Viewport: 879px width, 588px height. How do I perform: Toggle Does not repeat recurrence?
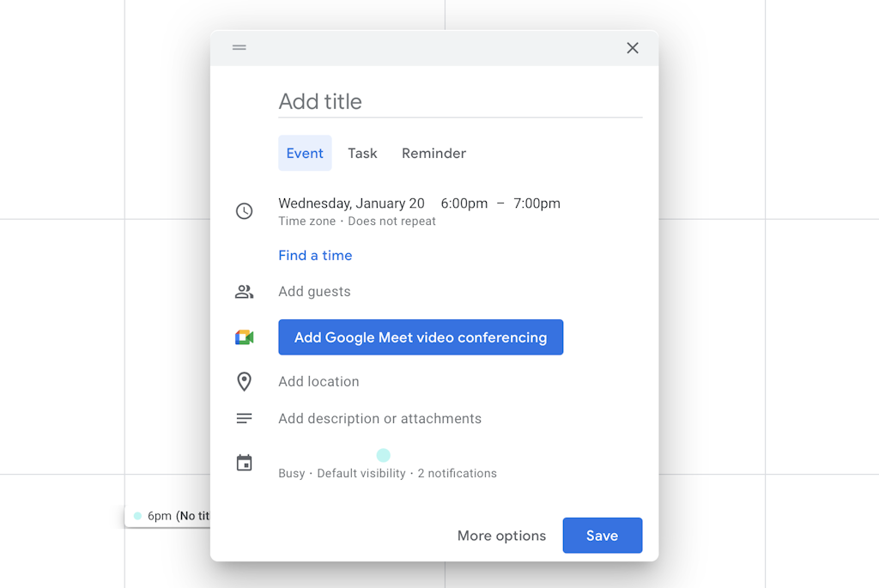coord(391,221)
